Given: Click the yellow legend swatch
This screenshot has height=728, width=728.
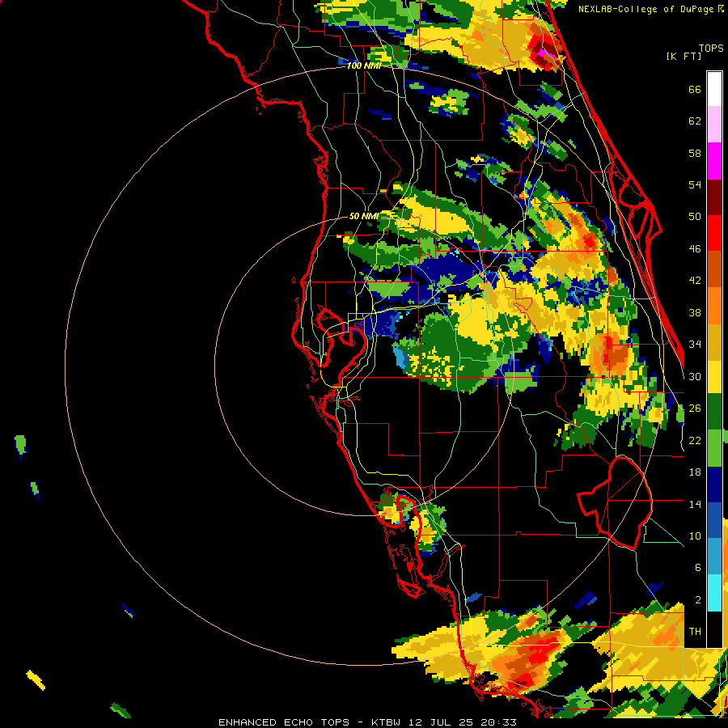Looking at the screenshot, I should (x=714, y=378).
